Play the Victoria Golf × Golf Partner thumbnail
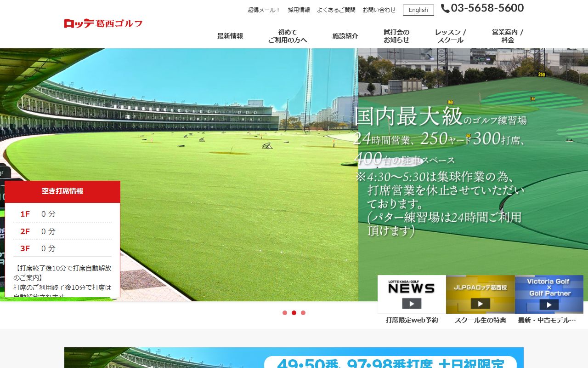The image size is (588, 368). click(549, 294)
